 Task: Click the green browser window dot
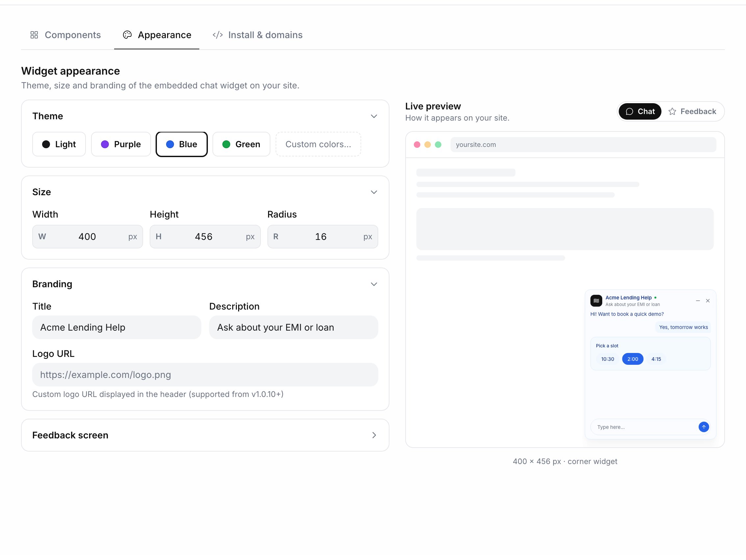[x=438, y=145]
